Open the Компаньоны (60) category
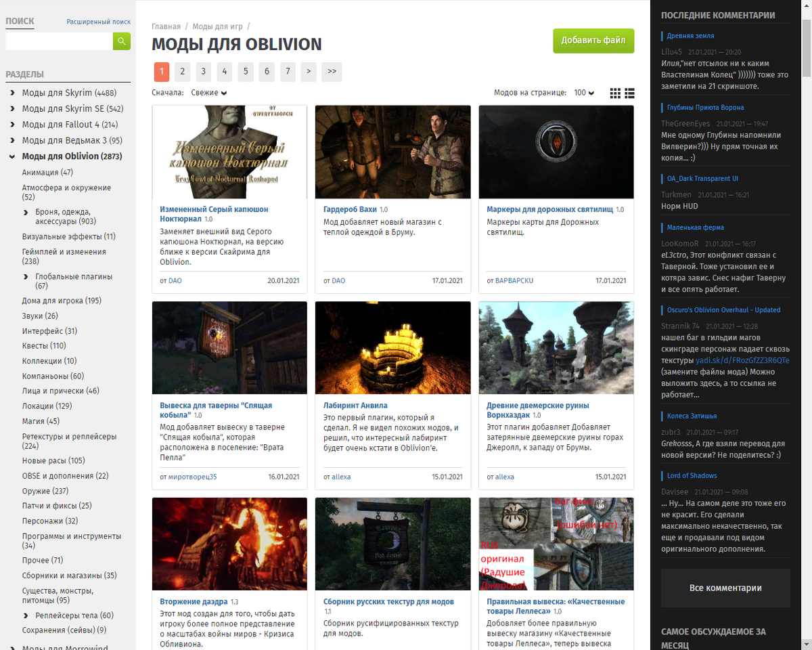 [x=53, y=376]
